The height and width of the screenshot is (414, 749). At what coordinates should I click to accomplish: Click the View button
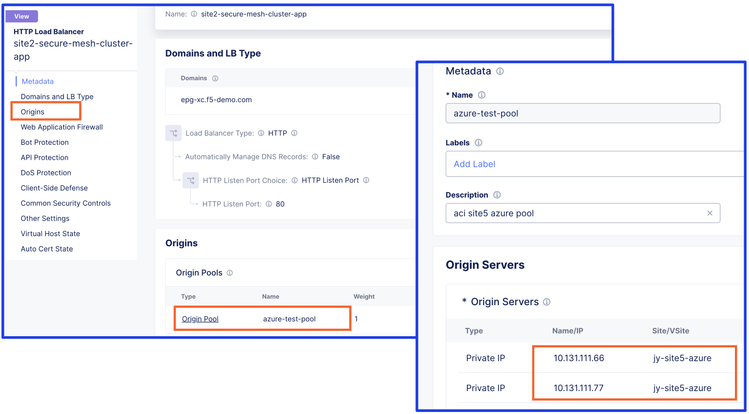point(21,16)
